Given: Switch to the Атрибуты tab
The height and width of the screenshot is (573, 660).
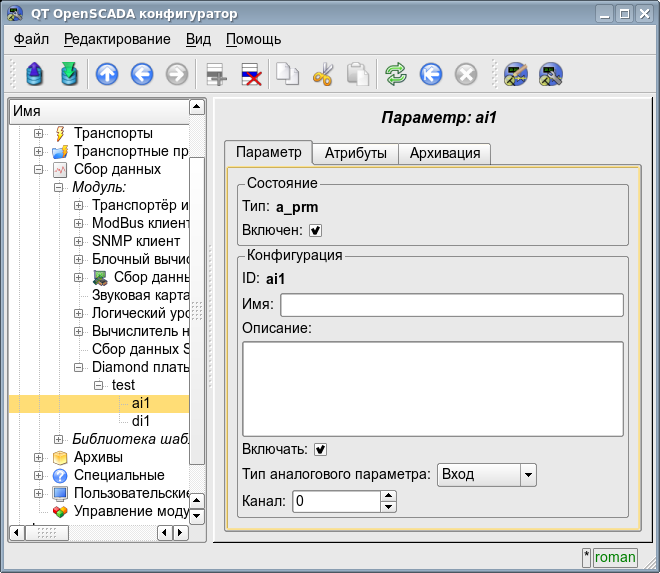Looking at the screenshot, I should (x=355, y=153).
